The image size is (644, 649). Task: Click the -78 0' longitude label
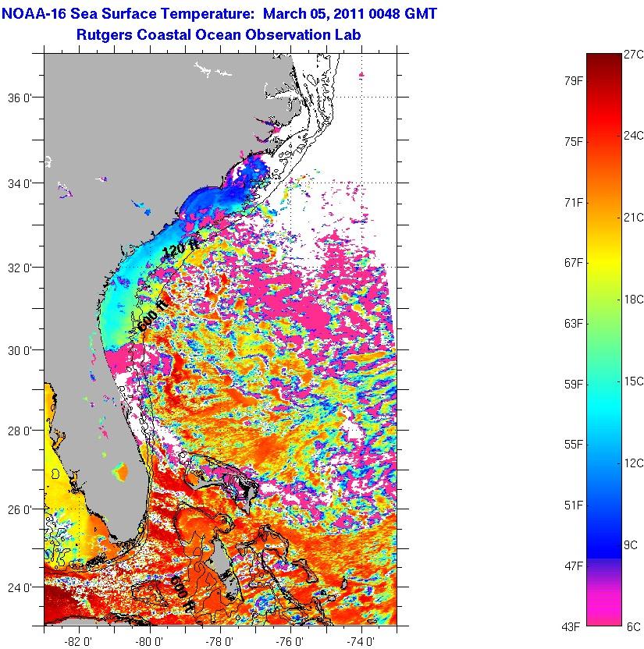pos(219,641)
